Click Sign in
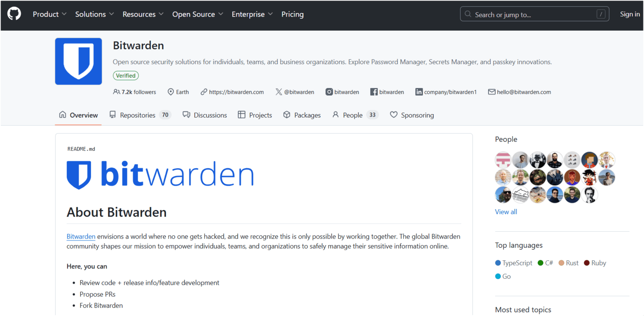The height and width of the screenshot is (316, 644). coord(630,14)
